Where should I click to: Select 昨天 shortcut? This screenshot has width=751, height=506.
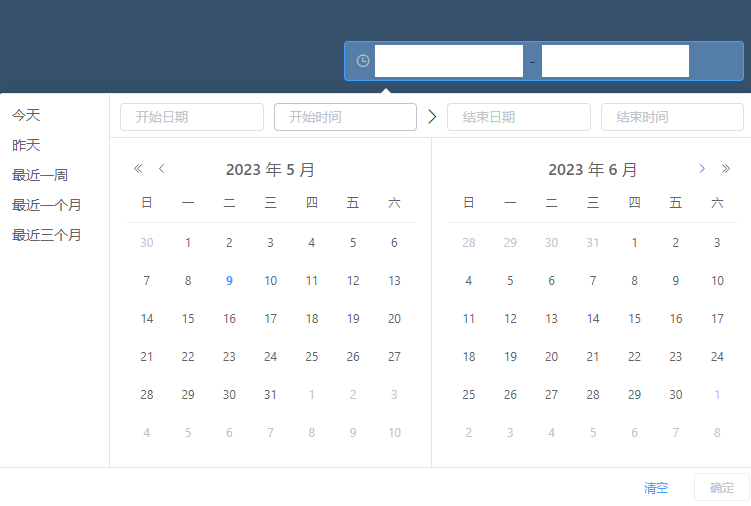click(x=26, y=146)
